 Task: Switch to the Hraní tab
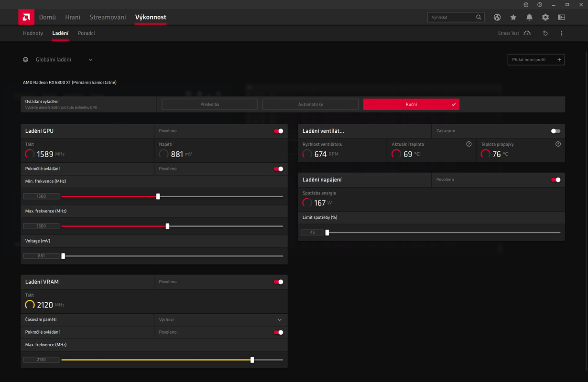tap(73, 17)
